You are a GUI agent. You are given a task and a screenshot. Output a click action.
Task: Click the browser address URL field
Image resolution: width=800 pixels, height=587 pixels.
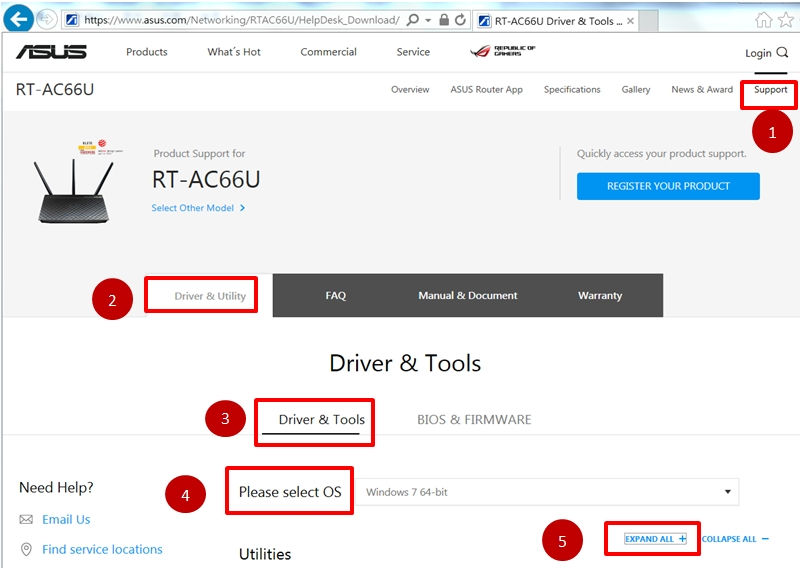242,20
